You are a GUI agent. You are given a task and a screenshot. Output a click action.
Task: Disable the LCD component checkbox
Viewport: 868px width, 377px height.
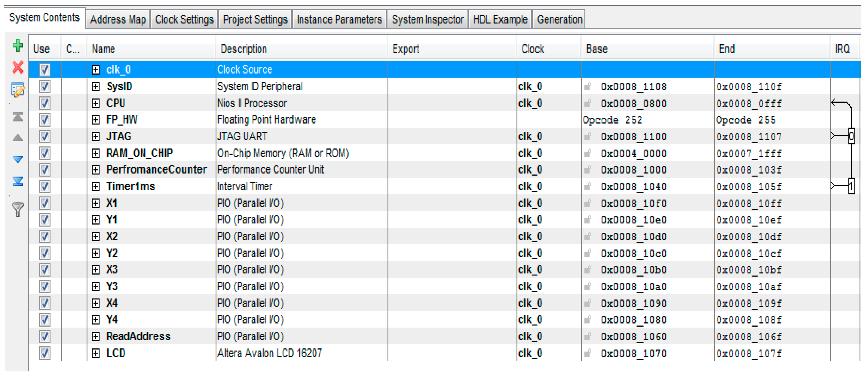45,353
